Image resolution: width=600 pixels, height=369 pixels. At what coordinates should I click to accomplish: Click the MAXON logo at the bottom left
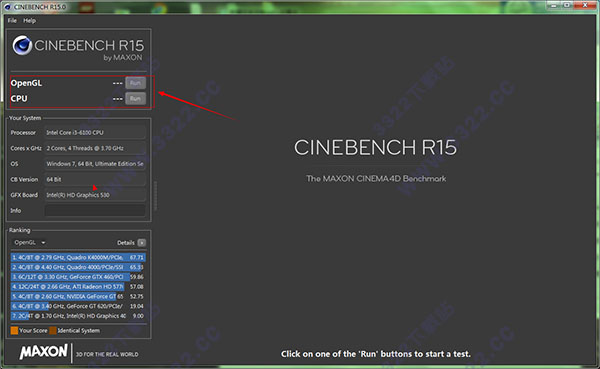point(44,352)
